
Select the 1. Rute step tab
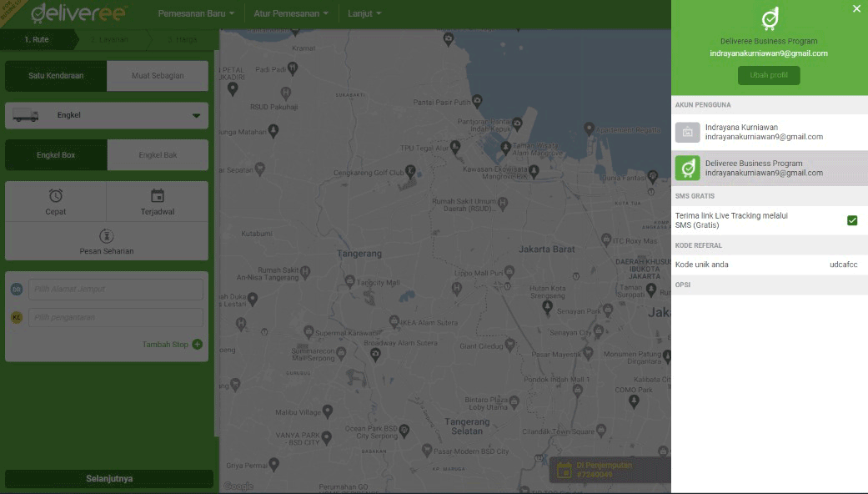[37, 39]
